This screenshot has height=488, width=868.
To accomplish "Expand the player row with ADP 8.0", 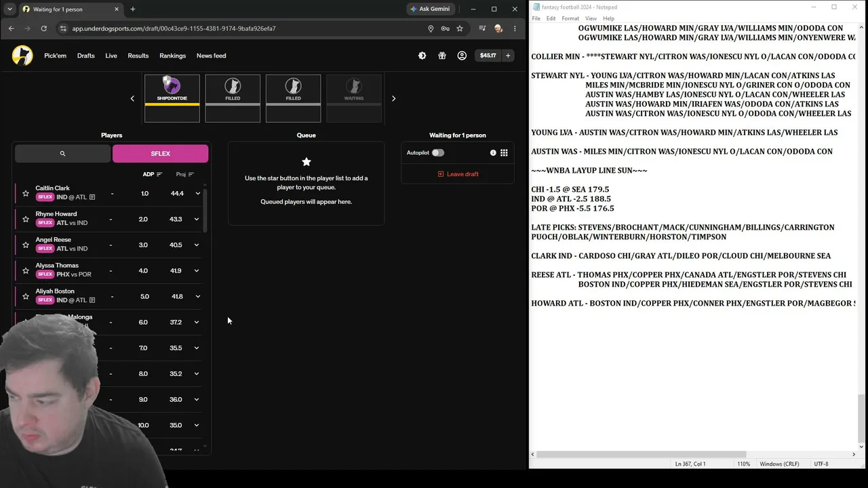I will [197, 373].
